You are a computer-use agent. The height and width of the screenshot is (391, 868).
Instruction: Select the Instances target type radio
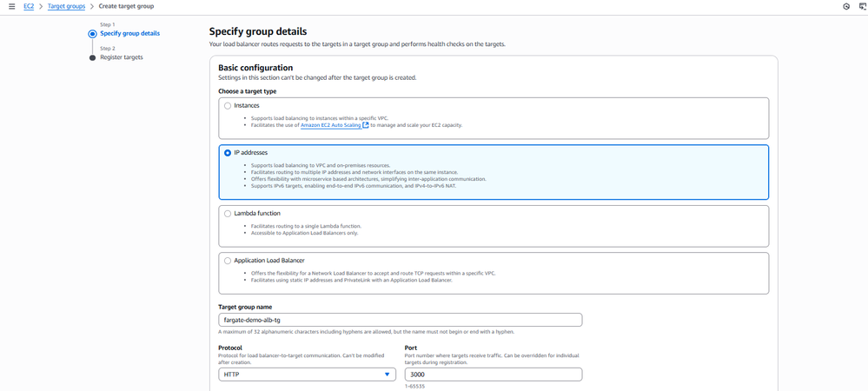[x=228, y=105]
